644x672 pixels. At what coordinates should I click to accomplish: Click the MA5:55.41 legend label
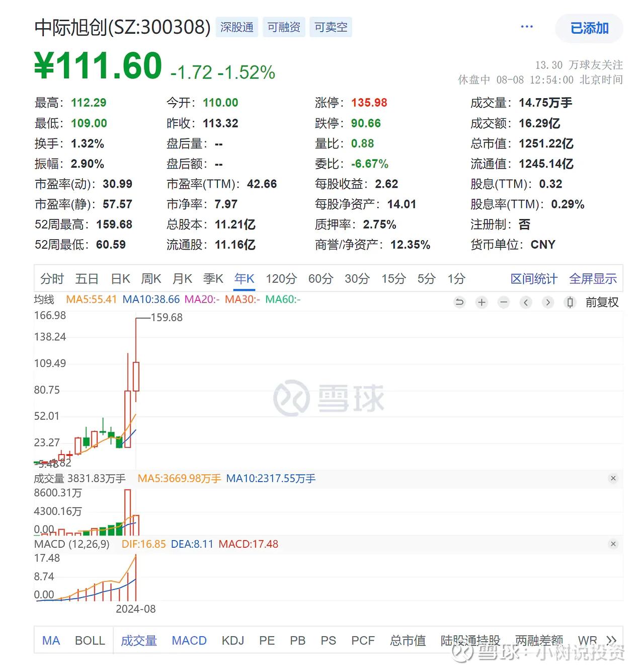pos(91,299)
